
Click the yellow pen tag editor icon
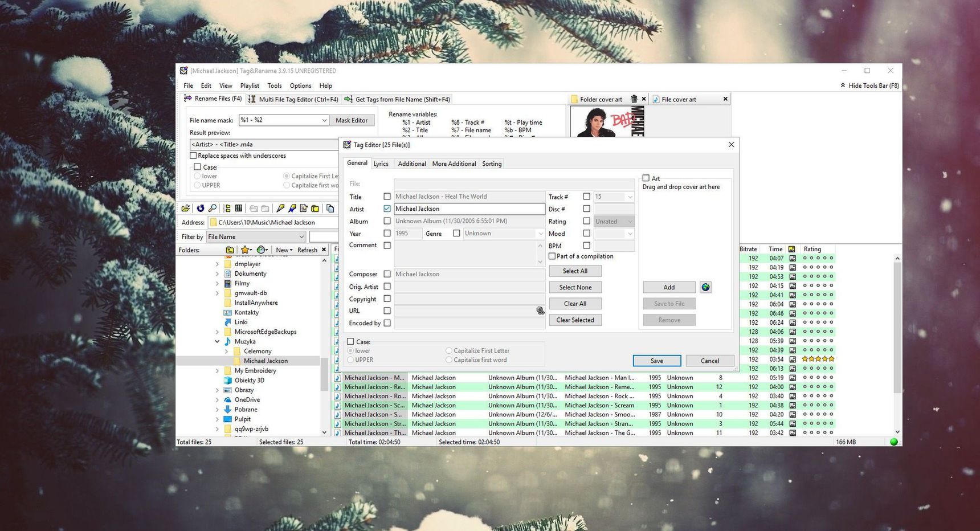pyautogui.click(x=280, y=209)
